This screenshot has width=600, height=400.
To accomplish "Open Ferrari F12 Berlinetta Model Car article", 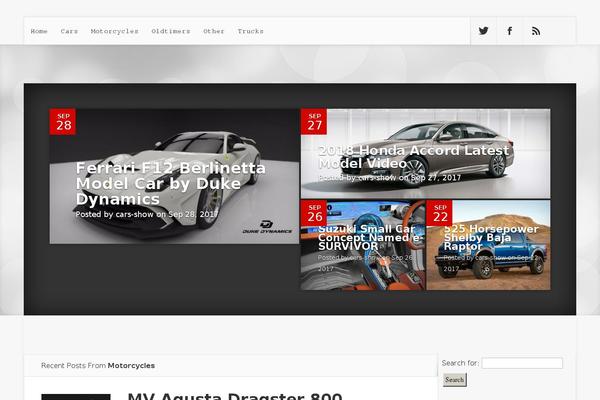I will [x=171, y=183].
